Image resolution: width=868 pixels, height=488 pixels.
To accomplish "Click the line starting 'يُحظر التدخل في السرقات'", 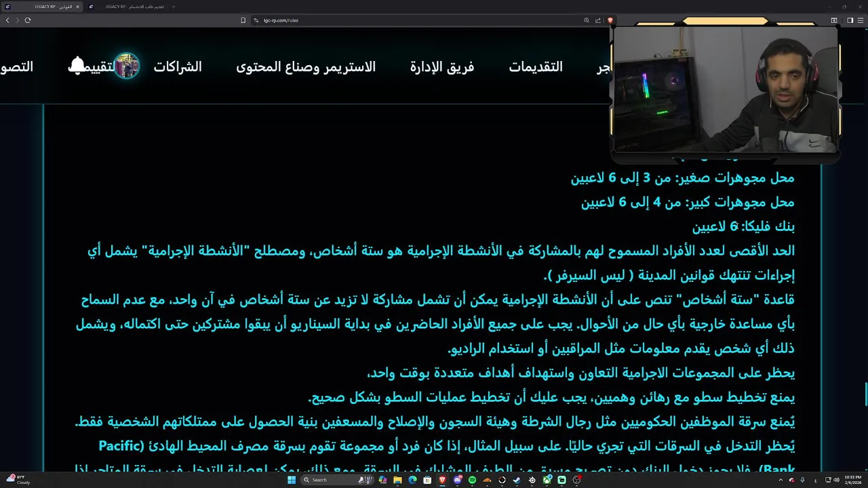I will 446,446.
